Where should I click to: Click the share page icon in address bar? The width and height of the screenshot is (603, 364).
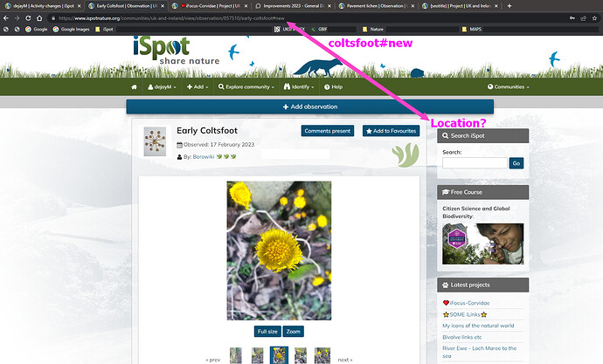click(584, 18)
